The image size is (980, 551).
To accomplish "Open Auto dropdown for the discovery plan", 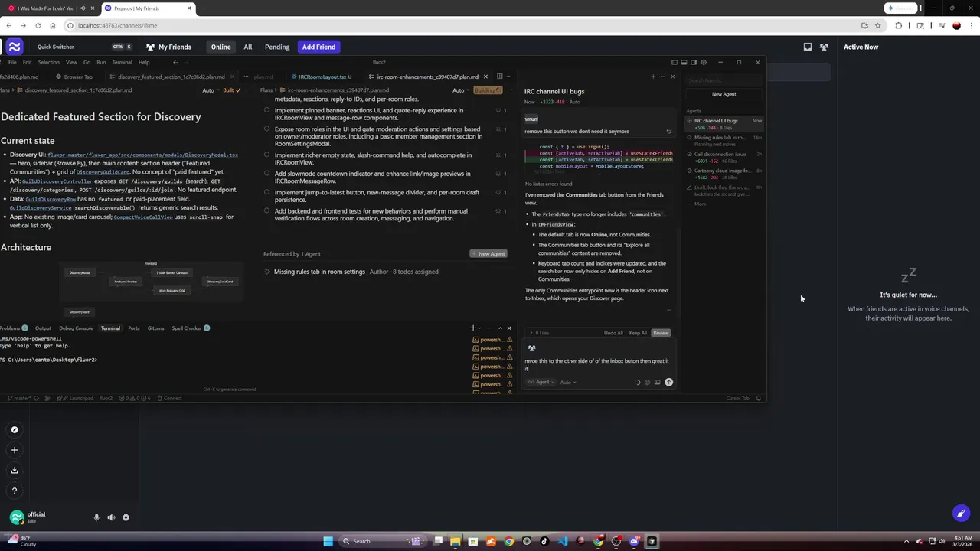I will tap(210, 90).
